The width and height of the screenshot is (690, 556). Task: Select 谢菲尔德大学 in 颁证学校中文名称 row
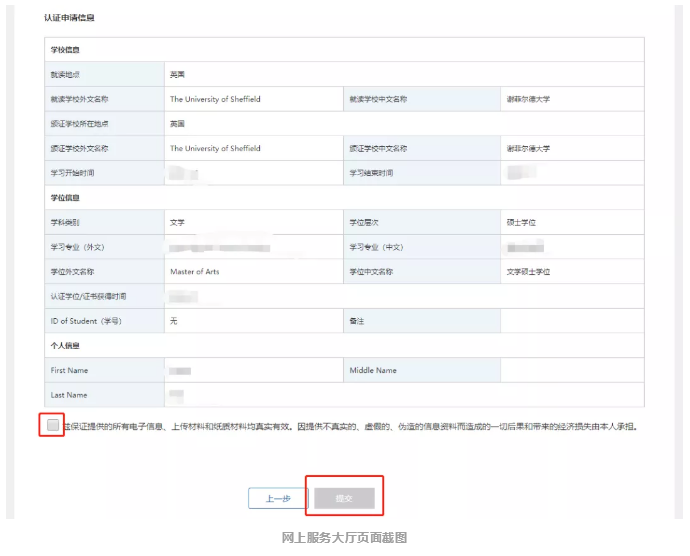click(x=528, y=148)
